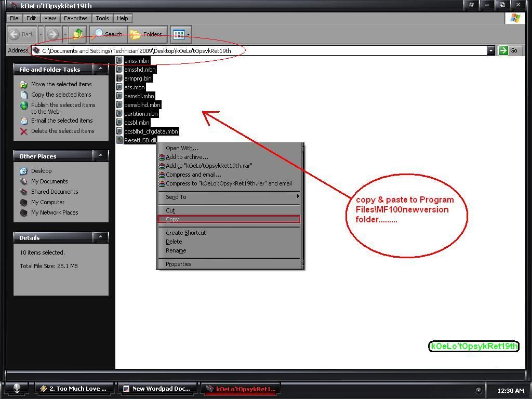Choose Open With... in context menu
Image resolution: width=532 pixels, height=399 pixels.
point(229,148)
